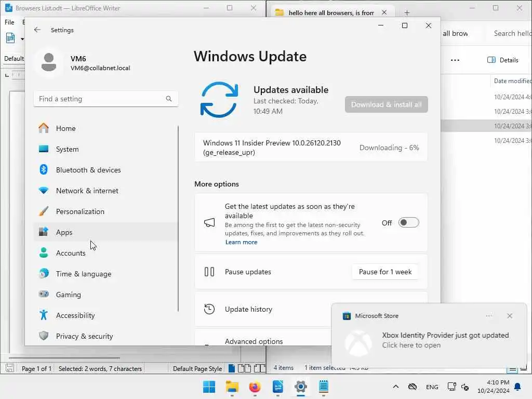
Task: Click the Settings gear on the taskbar
Action: click(301, 387)
